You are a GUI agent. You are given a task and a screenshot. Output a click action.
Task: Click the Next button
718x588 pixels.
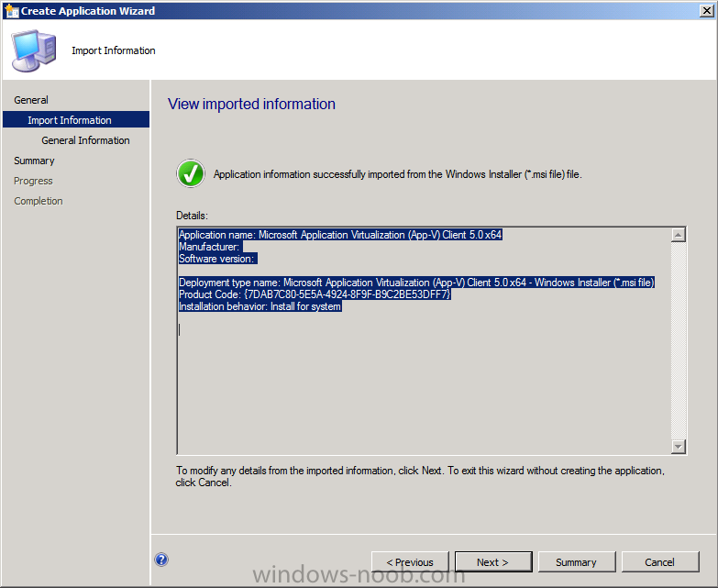tap(493, 562)
